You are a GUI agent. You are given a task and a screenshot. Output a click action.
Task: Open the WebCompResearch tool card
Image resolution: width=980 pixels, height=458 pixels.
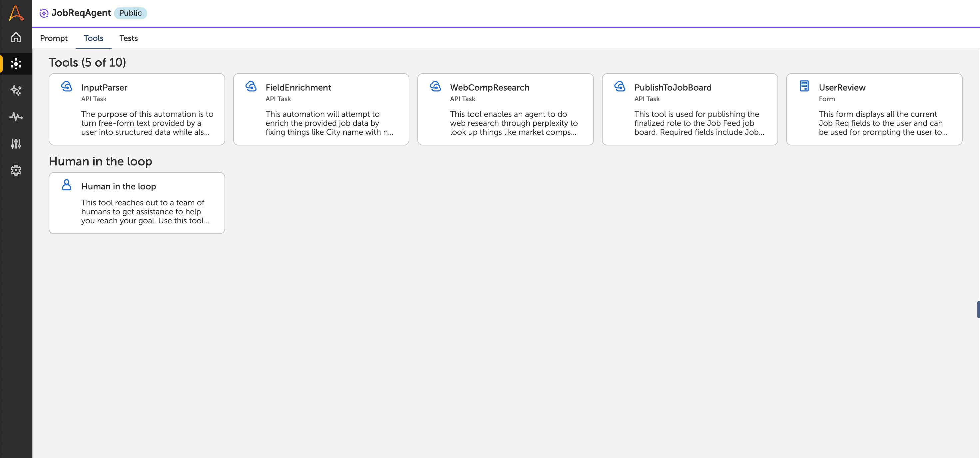(x=505, y=110)
